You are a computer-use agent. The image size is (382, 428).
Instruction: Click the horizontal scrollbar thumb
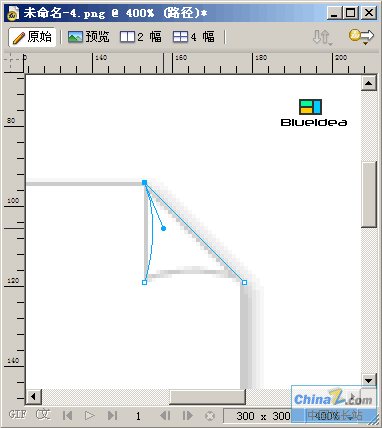pyautogui.click(x=207, y=397)
